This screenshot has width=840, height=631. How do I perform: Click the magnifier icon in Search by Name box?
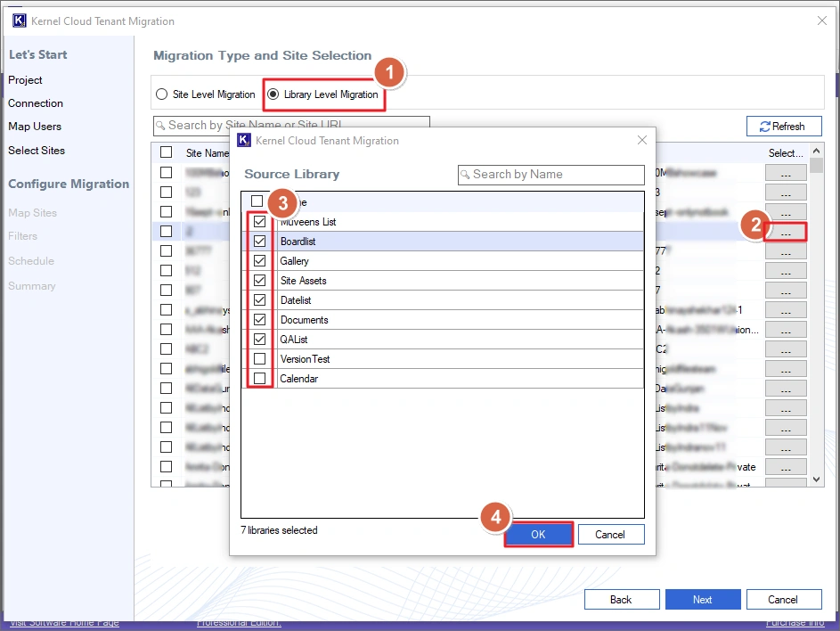(465, 175)
